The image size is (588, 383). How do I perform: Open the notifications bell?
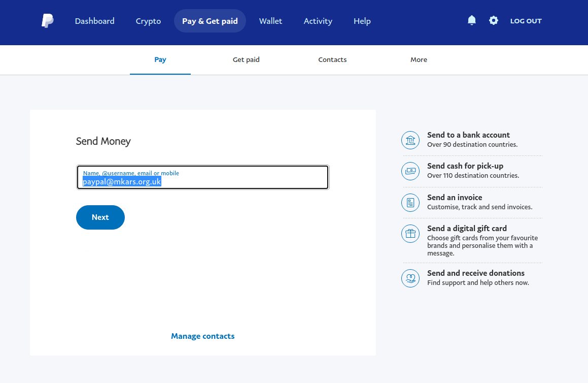(x=472, y=20)
